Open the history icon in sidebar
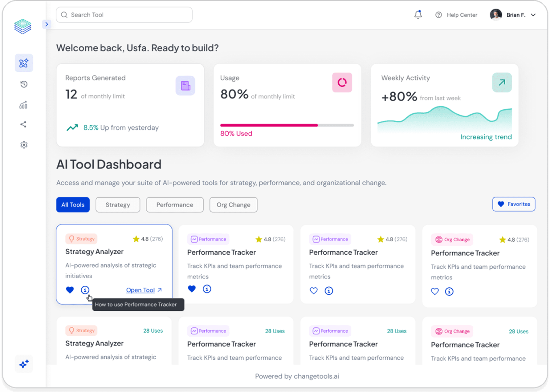Screen dimensions: 550x392 [24, 84]
